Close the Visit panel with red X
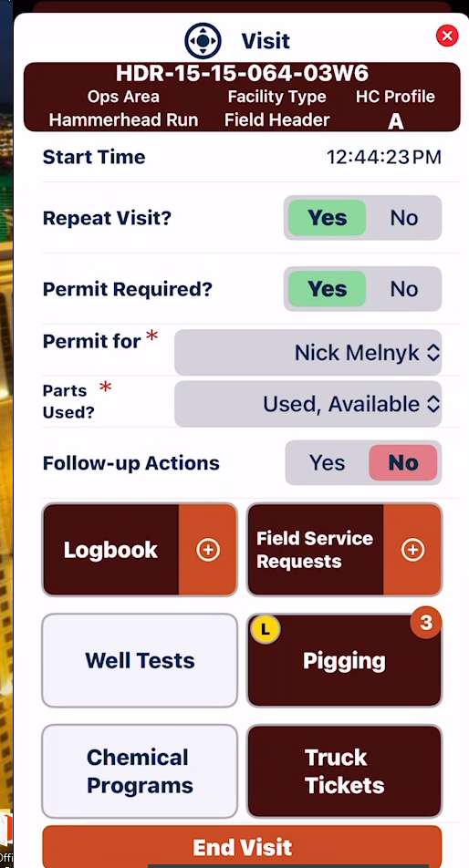 (x=447, y=36)
